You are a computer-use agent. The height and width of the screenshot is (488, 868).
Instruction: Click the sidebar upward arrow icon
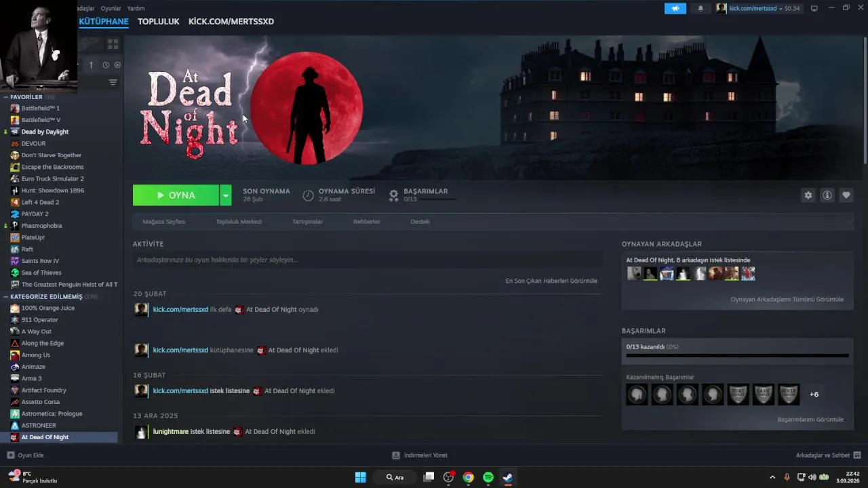coord(91,65)
